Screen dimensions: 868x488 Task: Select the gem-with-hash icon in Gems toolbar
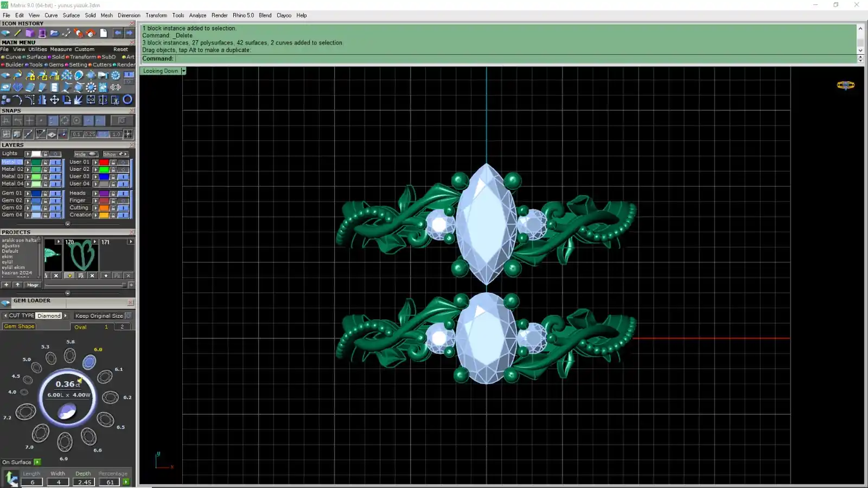pos(42,75)
